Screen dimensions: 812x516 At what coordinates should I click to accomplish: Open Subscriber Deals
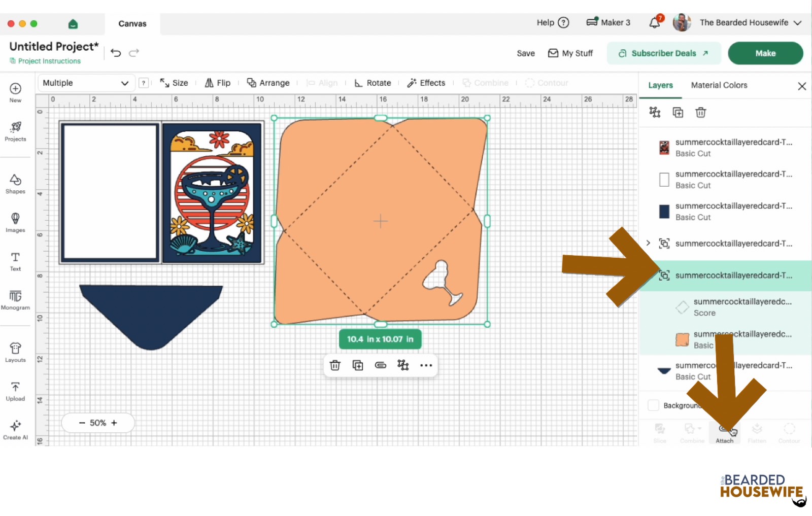pos(663,53)
